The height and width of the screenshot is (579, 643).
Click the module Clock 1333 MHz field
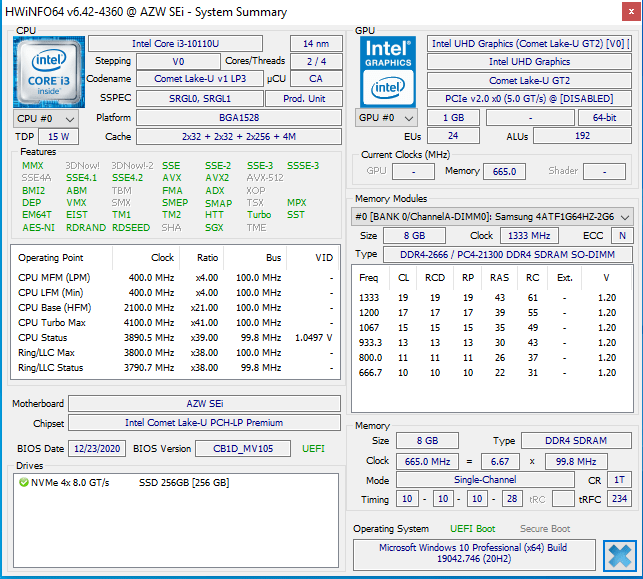pos(529,236)
